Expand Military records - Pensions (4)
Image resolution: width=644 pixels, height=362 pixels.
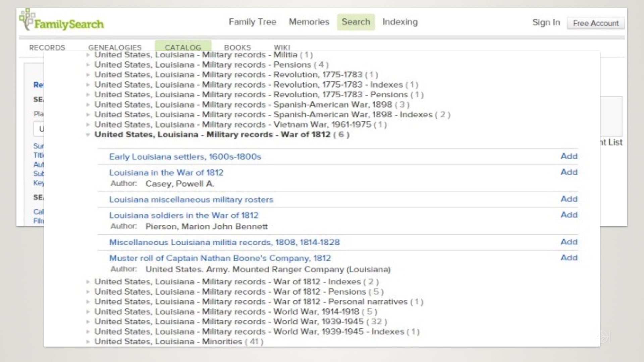(88, 65)
